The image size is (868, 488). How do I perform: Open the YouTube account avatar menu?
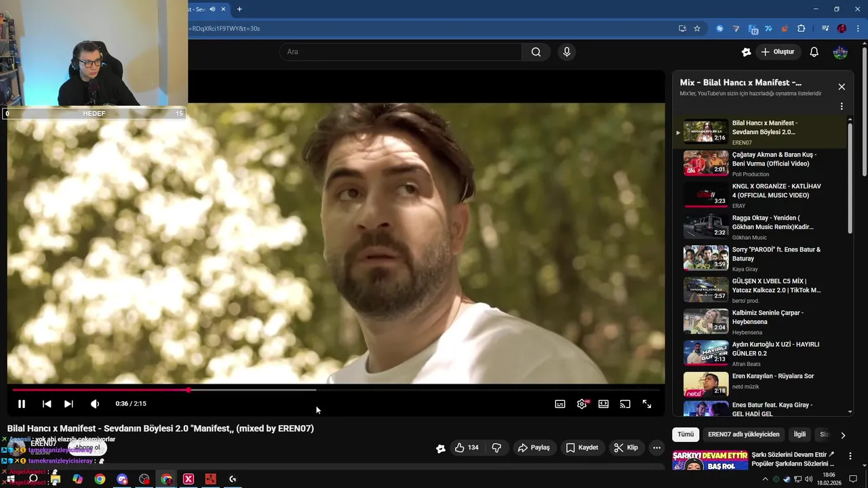[840, 52]
